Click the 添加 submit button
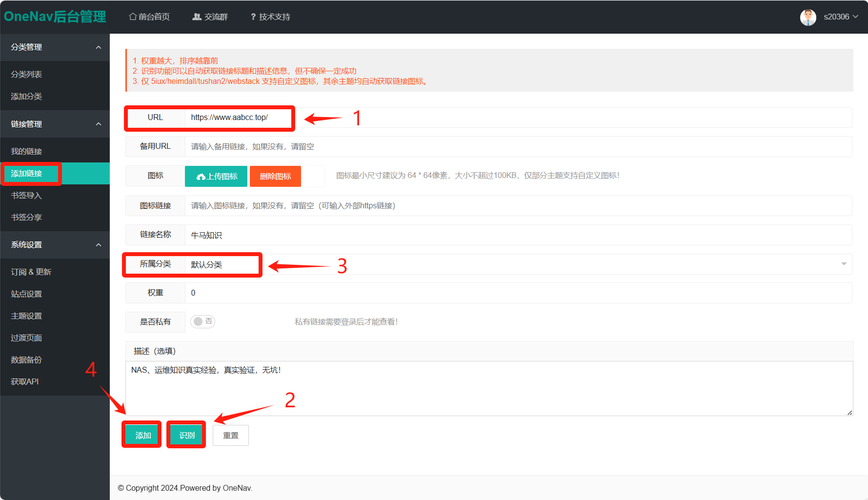Screen dimensions: 868x500 [143, 435]
